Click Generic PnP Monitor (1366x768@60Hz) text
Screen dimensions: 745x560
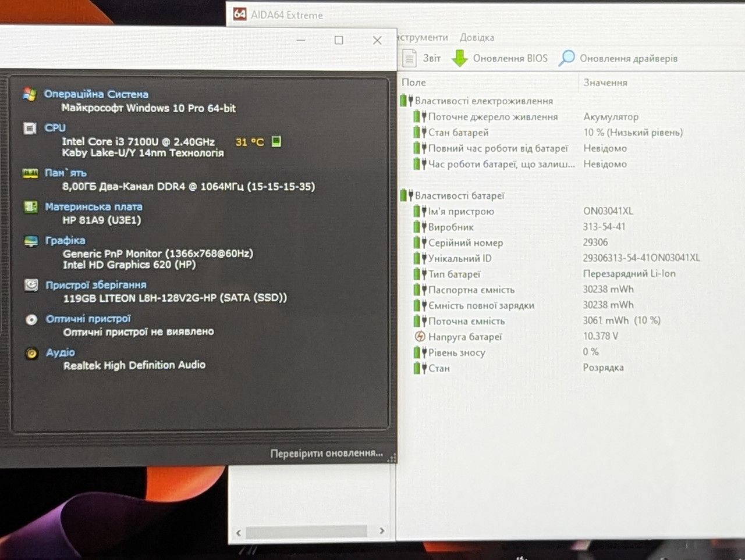pos(158,254)
